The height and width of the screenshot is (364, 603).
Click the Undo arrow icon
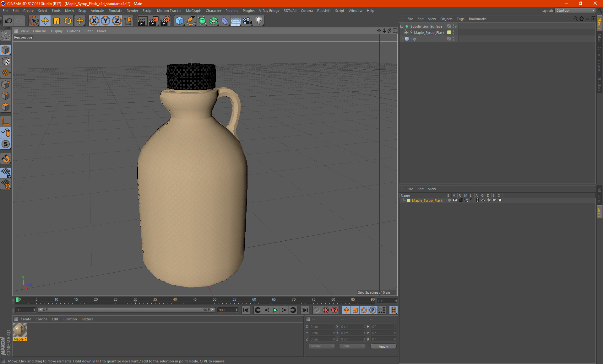click(x=8, y=21)
